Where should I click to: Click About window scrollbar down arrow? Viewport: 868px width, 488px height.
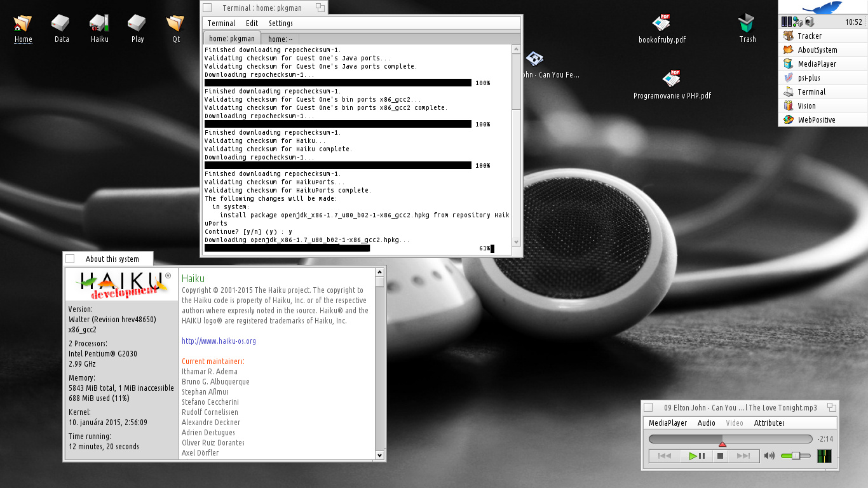tap(379, 455)
